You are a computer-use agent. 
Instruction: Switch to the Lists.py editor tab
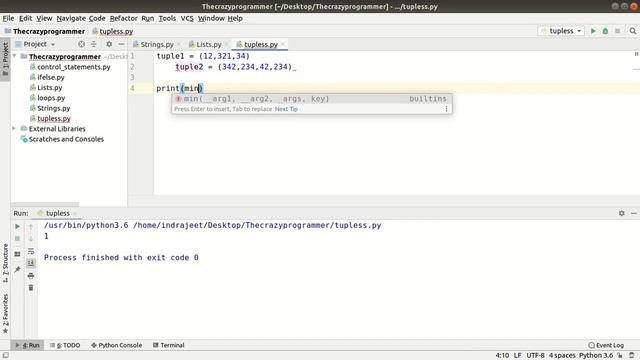pyautogui.click(x=208, y=44)
